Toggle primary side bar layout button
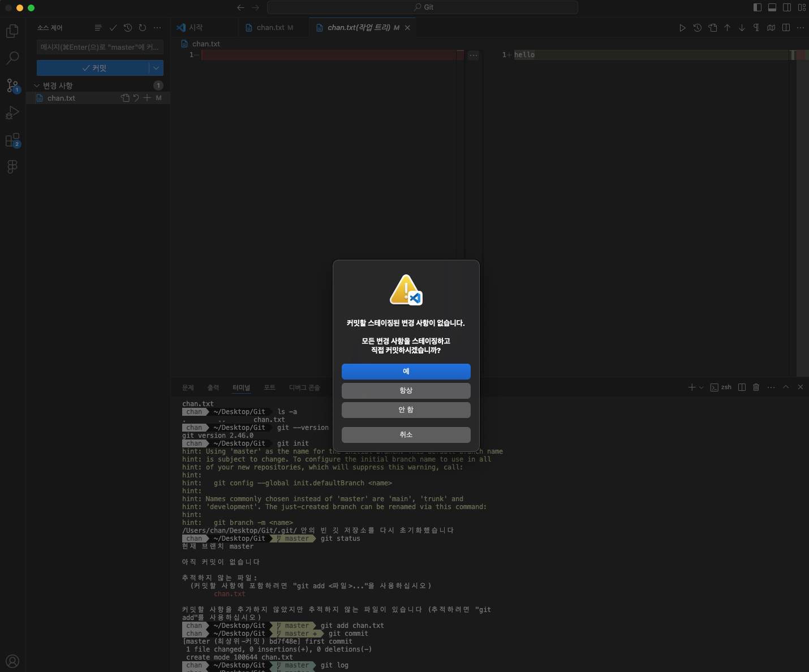This screenshot has height=672, width=809. [758, 7]
